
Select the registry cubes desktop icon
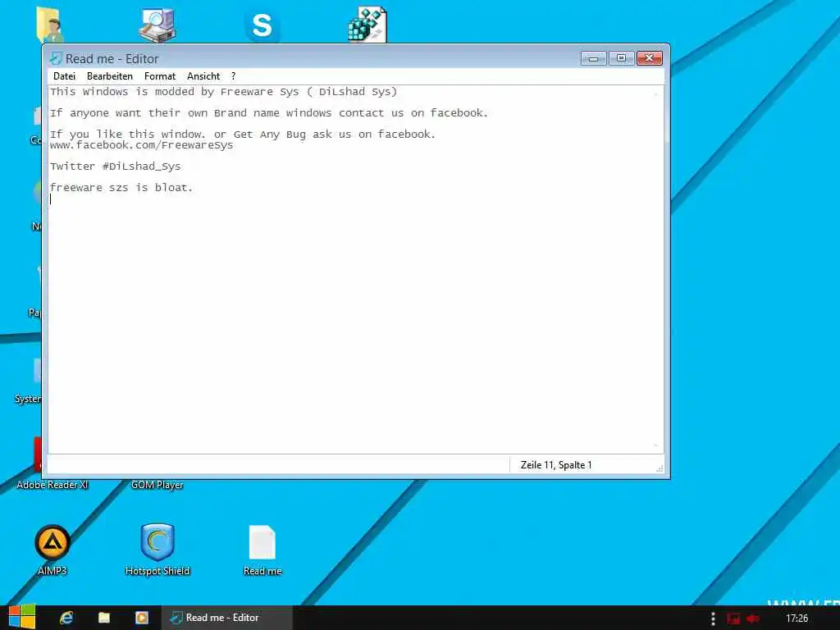click(367, 24)
